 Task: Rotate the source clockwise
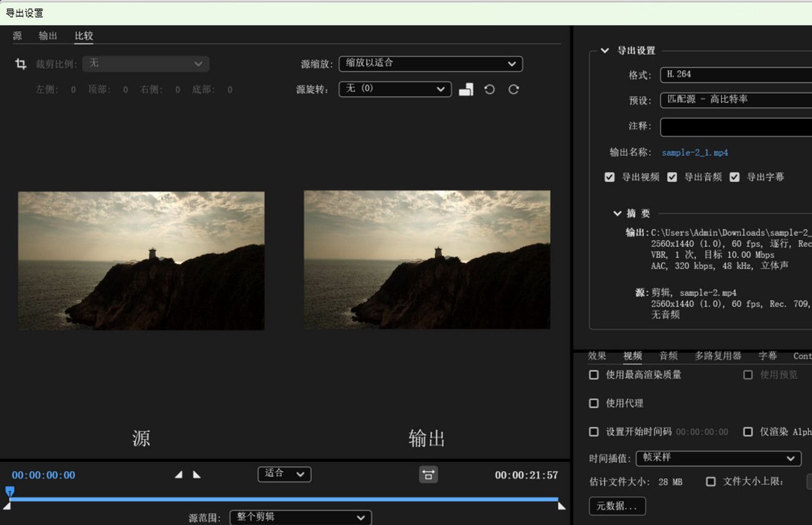513,89
